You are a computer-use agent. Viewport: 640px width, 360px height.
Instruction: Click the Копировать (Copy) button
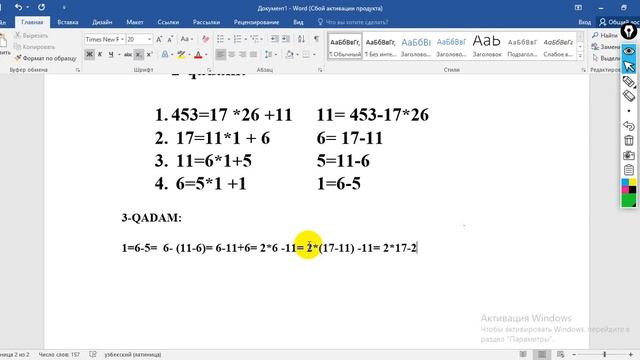(x=35, y=47)
